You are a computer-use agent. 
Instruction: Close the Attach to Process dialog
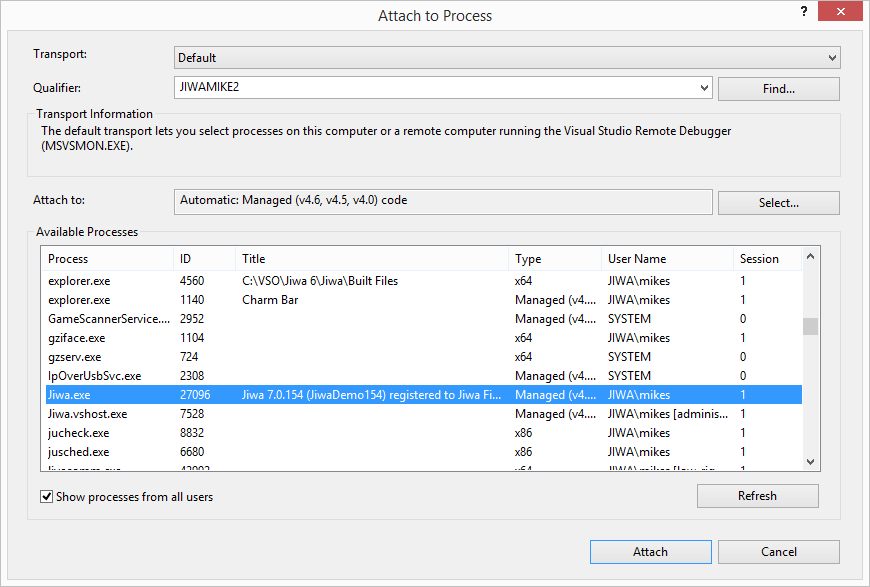(841, 12)
